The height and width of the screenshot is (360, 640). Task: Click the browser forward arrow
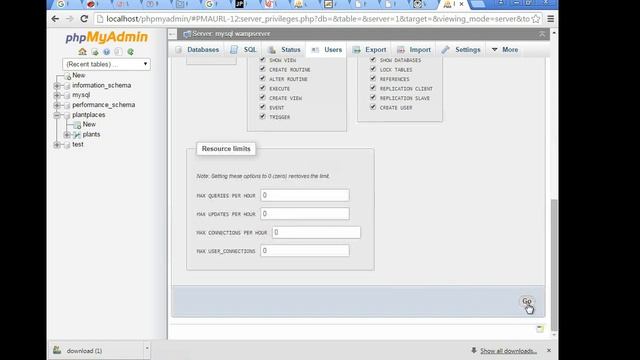[69, 19]
